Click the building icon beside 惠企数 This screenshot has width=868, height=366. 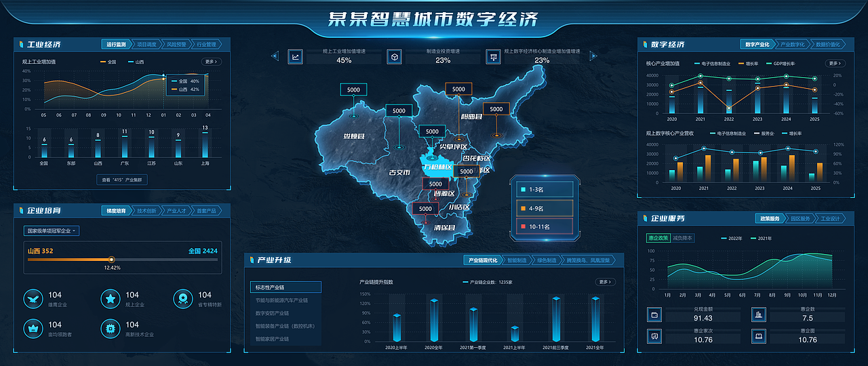pos(759,314)
